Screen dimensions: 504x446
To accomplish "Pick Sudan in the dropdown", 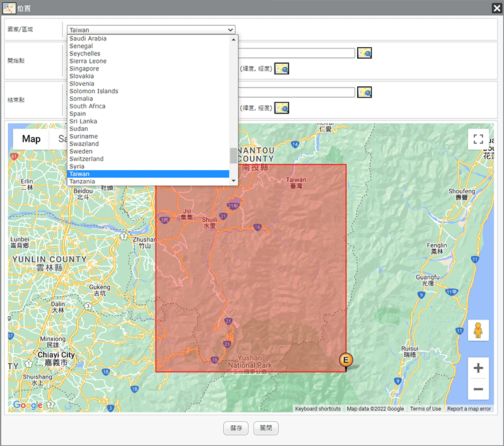I will [149, 129].
